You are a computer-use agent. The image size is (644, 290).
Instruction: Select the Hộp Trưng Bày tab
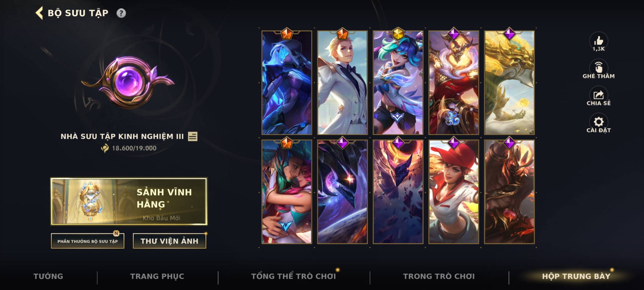click(576, 276)
